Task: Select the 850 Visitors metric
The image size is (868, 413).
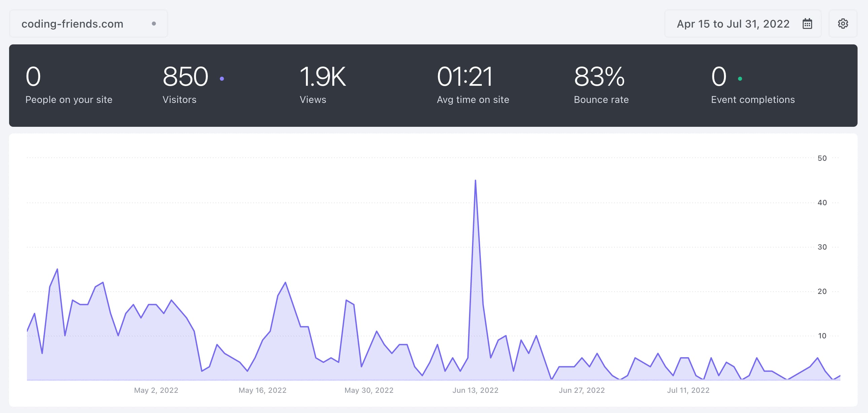Action: tap(193, 85)
